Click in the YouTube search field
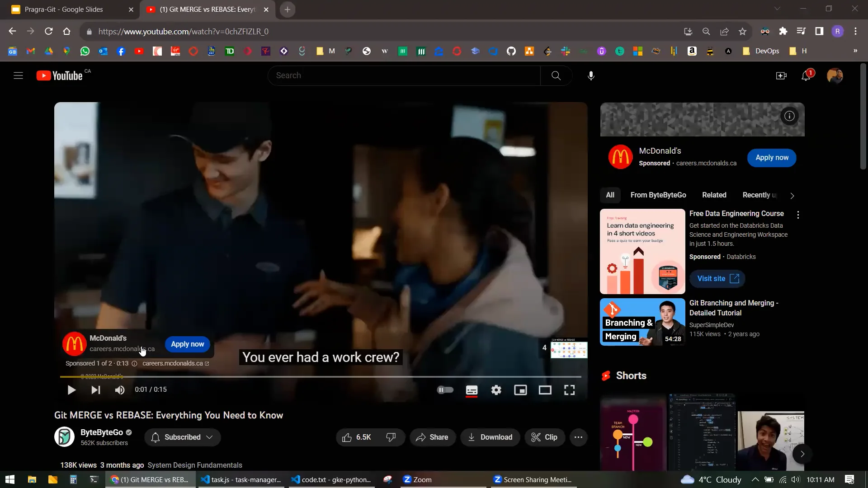The height and width of the screenshot is (488, 868). click(404, 75)
